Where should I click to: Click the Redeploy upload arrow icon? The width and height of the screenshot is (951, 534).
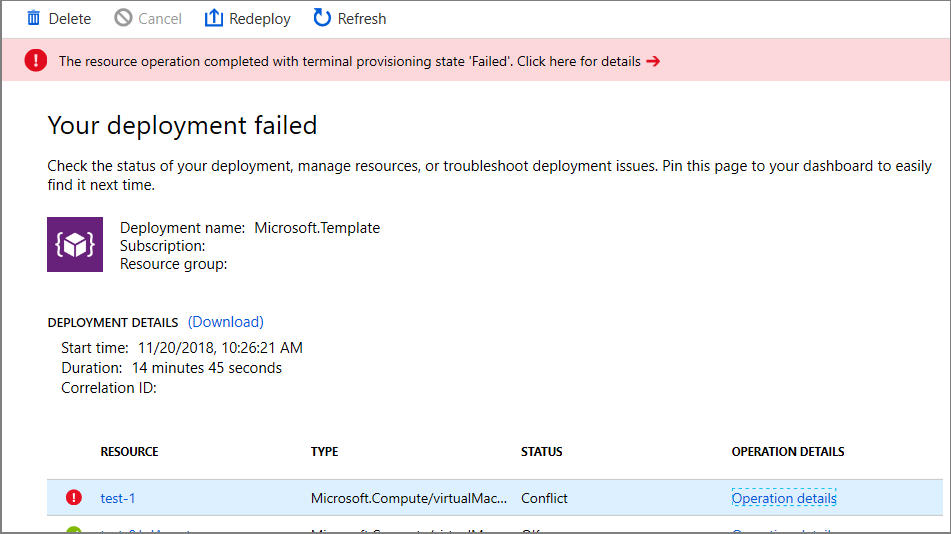tap(214, 18)
